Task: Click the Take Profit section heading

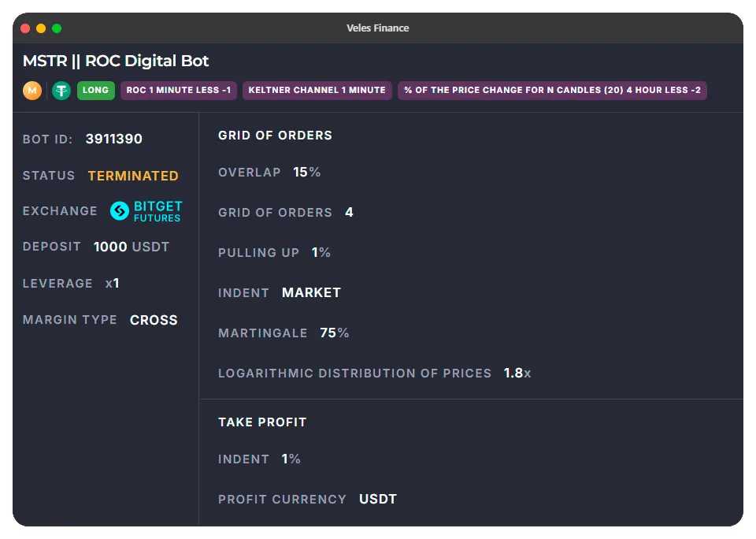Action: 262,422
